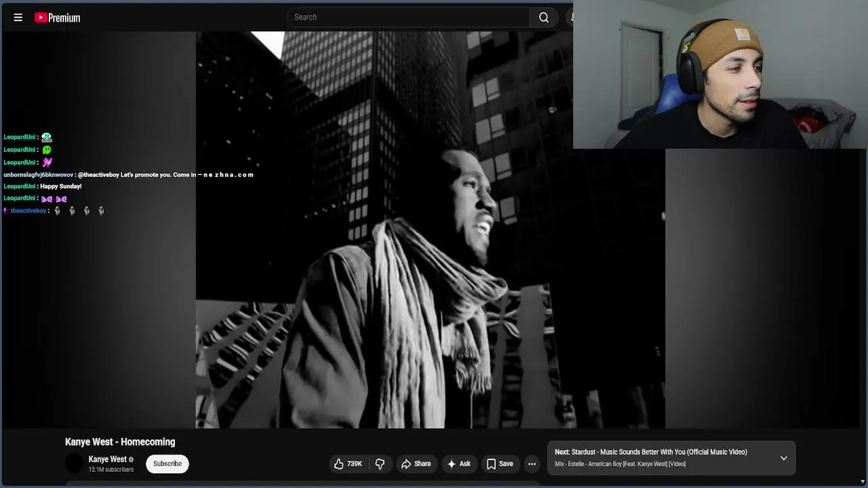Open the Kanye West channel name
The width and height of the screenshot is (868, 488).
pyautogui.click(x=107, y=459)
